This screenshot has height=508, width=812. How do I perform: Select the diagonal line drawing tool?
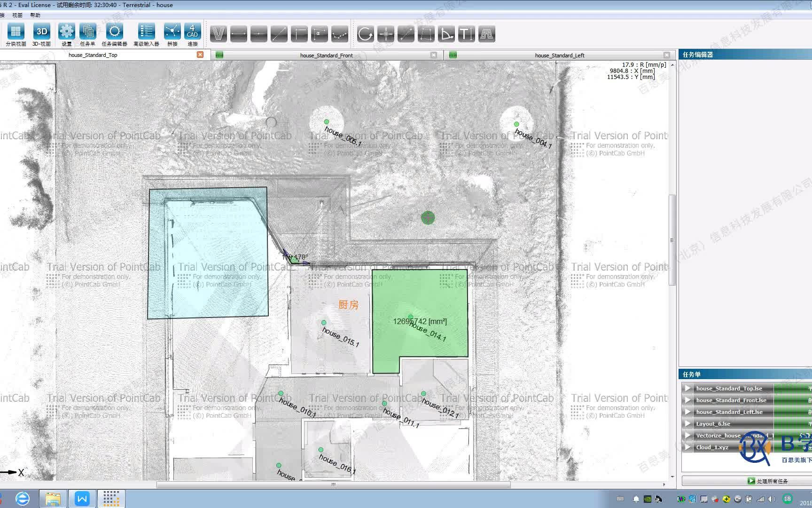click(x=279, y=34)
